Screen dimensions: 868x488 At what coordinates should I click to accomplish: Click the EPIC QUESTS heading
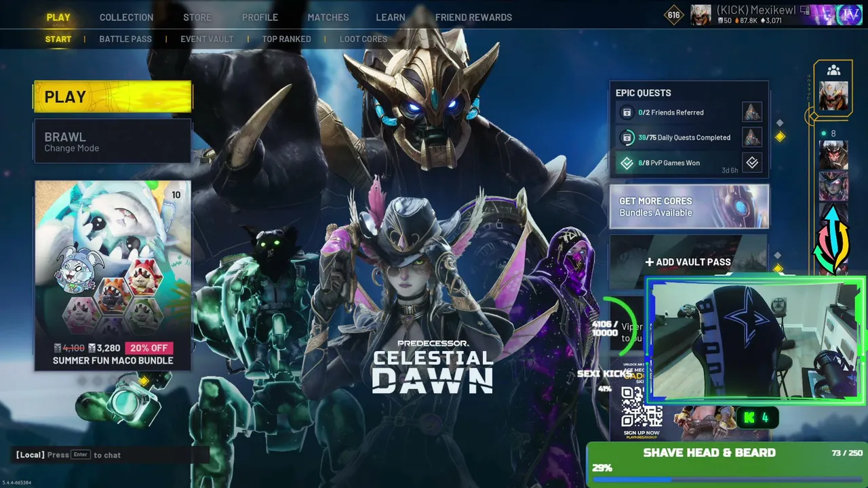644,93
